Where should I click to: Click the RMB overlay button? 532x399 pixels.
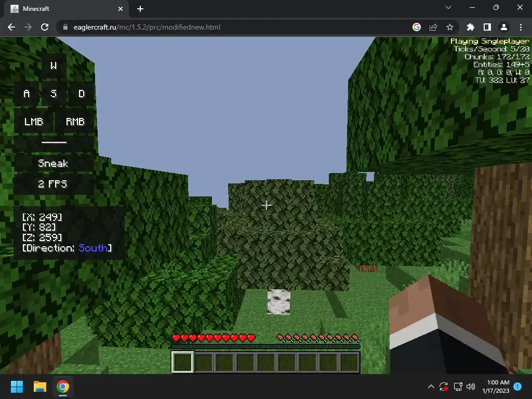[x=75, y=121]
